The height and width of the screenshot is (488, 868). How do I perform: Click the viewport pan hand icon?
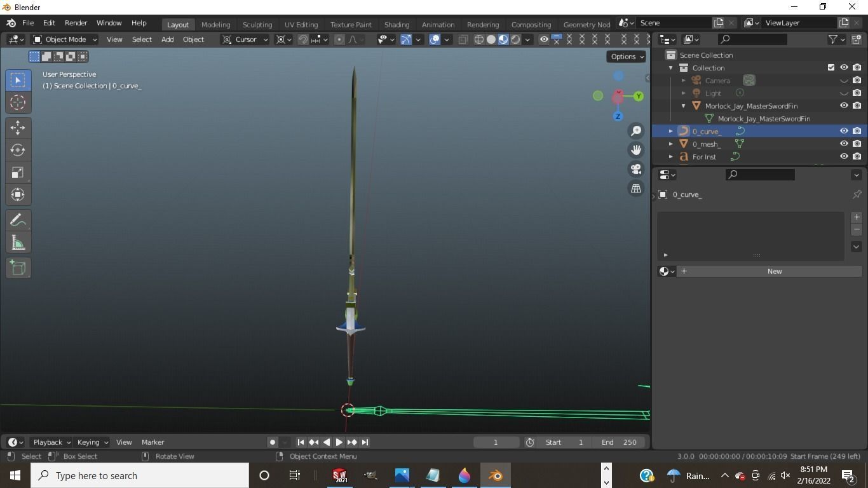[x=636, y=150]
